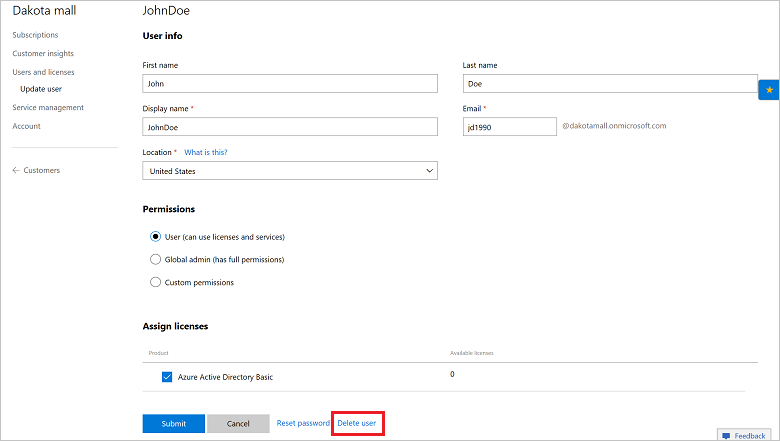Return to the Customers list
Screen dimensions: 780x441
pos(41,170)
